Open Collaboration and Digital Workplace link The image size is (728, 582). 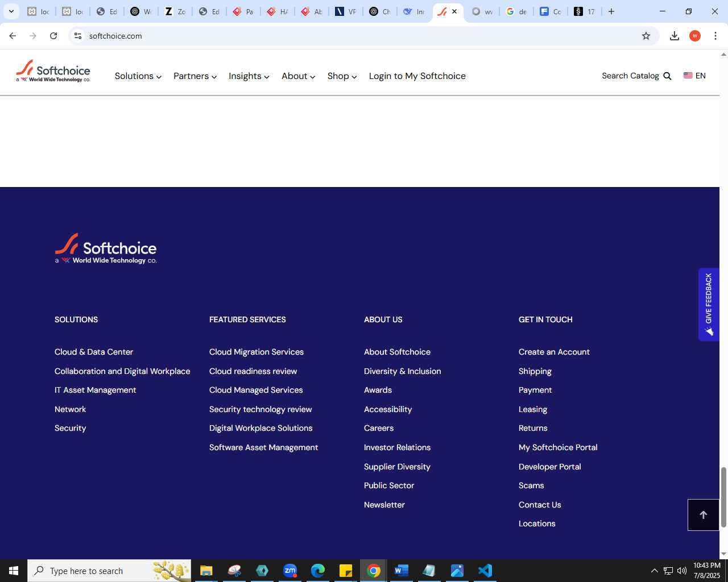tap(122, 371)
